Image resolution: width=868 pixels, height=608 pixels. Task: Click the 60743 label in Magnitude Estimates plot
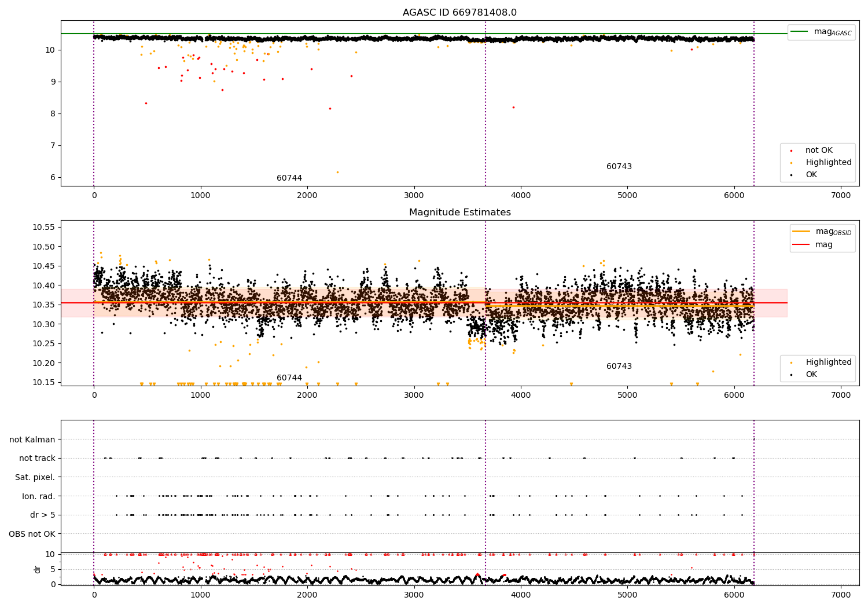pos(619,367)
